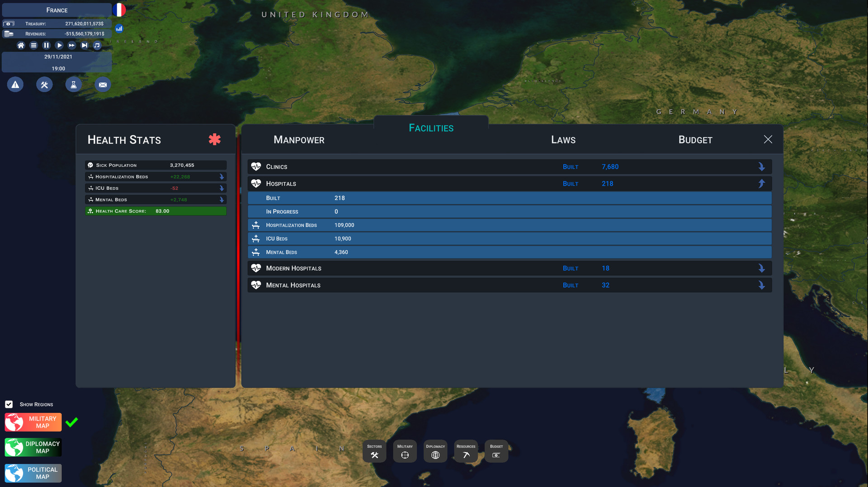
Task: Switch to the Laws tab
Action: (563, 140)
